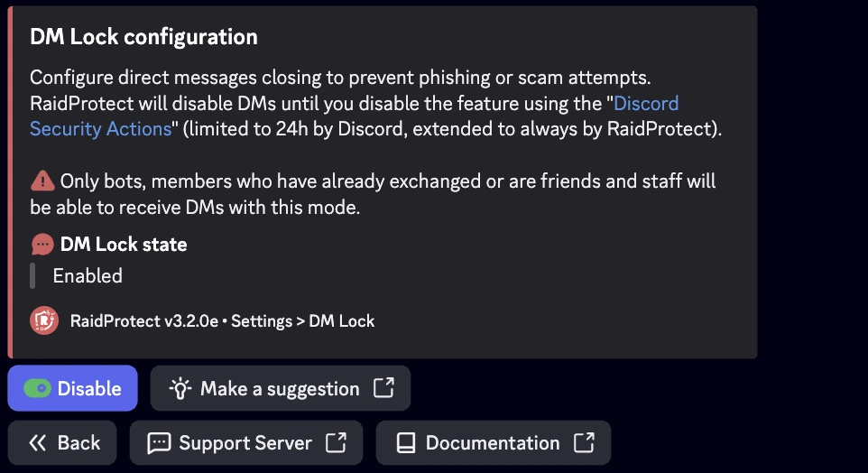Open the Documentation button
The width and height of the screenshot is (868, 473).
point(493,443)
